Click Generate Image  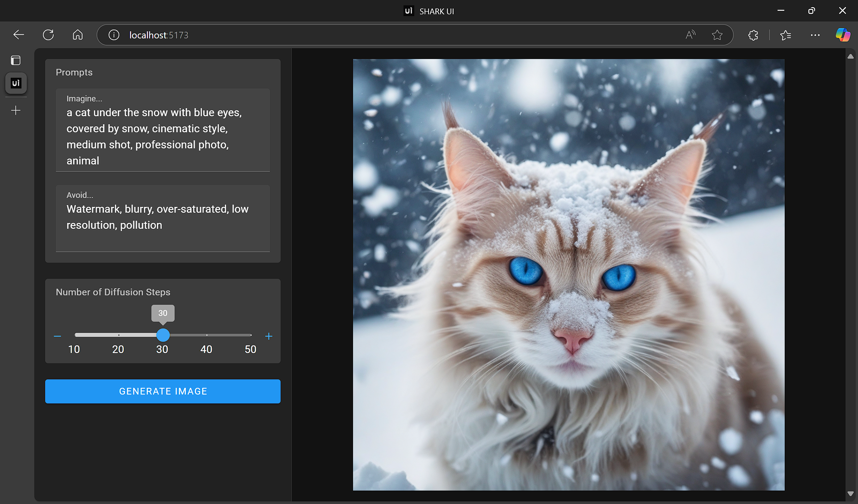pos(163,391)
